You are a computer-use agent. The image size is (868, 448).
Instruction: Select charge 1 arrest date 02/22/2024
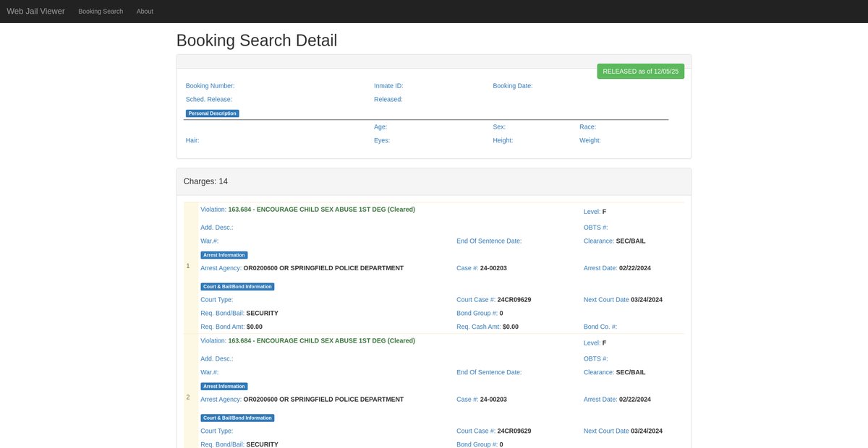click(x=635, y=268)
